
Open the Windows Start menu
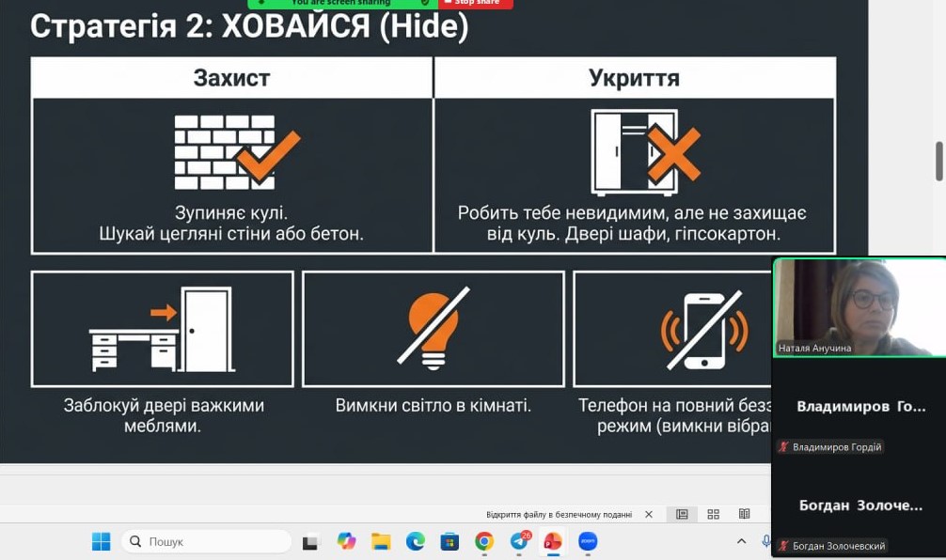(x=101, y=541)
